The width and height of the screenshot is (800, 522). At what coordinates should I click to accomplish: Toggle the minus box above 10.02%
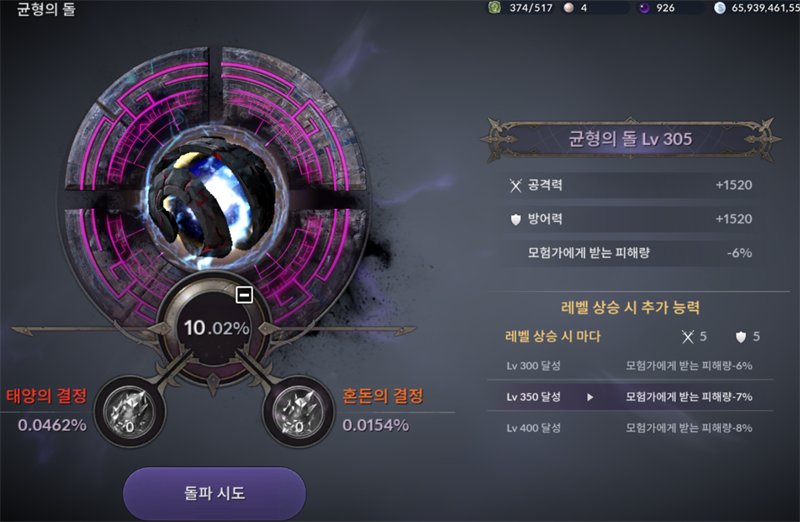pos(244,295)
